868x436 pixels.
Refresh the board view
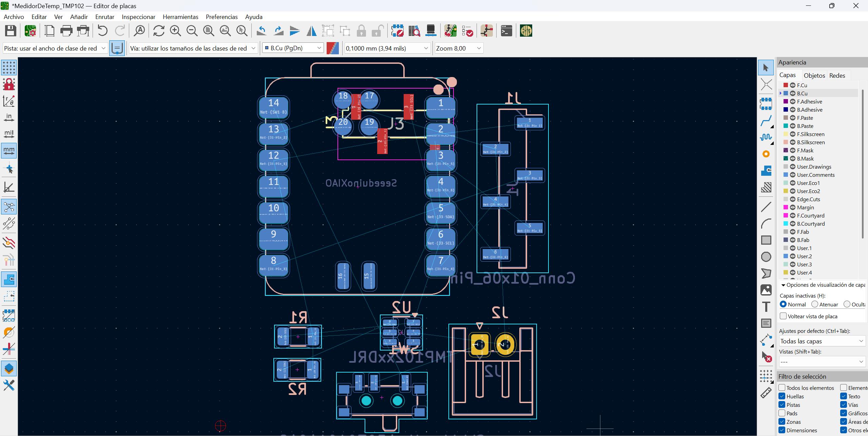pos(159,31)
